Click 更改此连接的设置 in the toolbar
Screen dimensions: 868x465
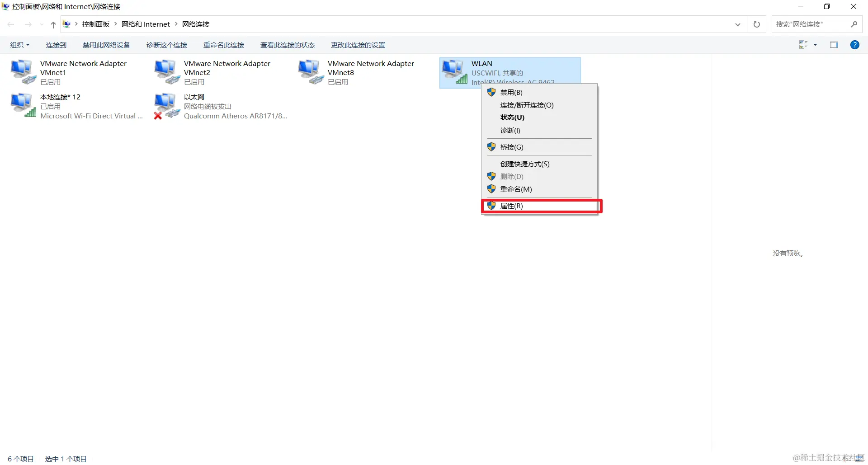(x=358, y=45)
